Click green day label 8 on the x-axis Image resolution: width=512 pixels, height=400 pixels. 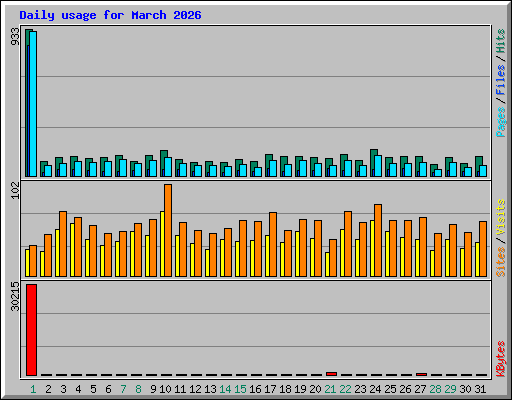[x=138, y=389]
